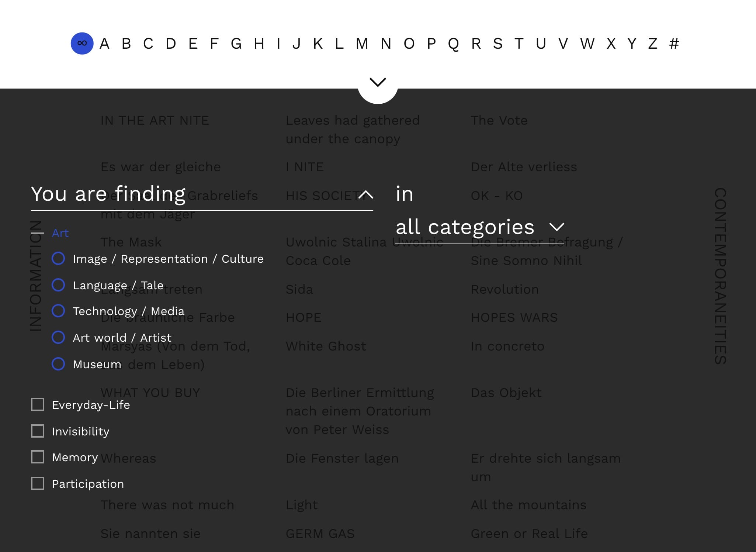Viewport: 756px width, 552px height.
Task: Select the 'Image / Representation / Culture' radio
Action: [x=58, y=259]
